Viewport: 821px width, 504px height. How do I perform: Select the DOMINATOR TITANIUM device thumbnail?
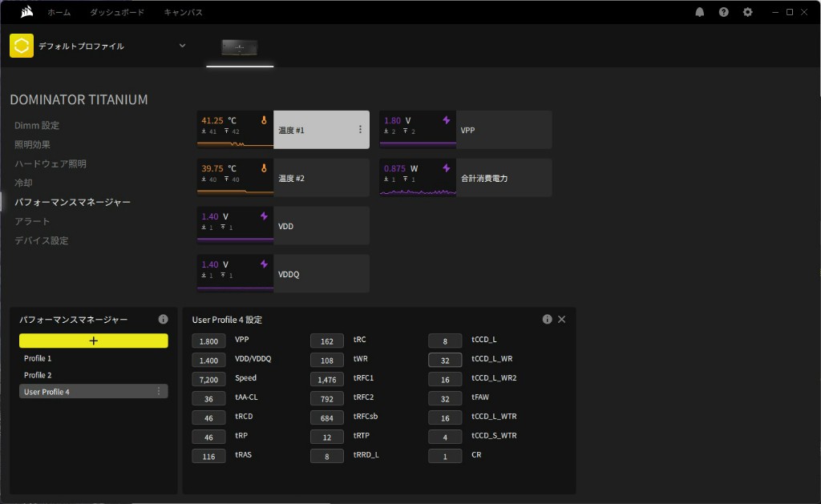(x=240, y=47)
